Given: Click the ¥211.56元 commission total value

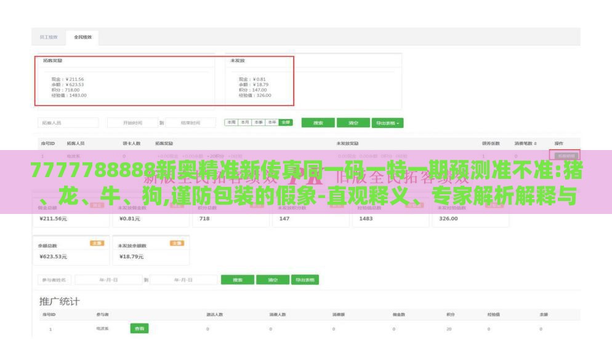Looking at the screenshot, I should tap(53, 219).
